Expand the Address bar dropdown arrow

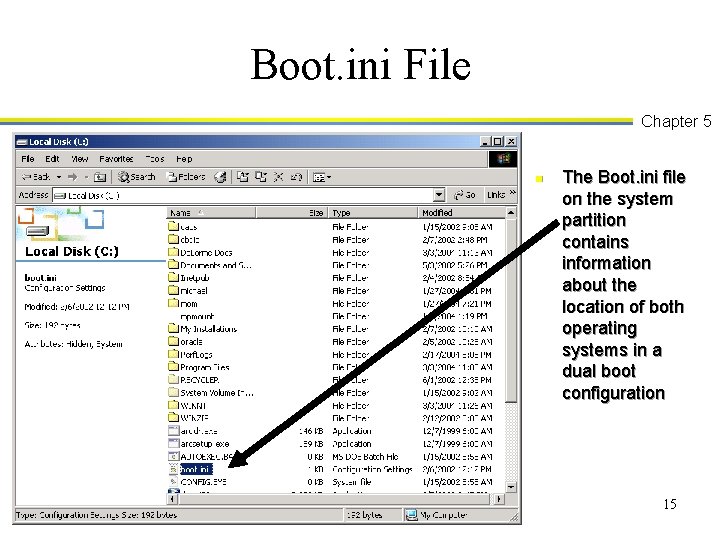click(439, 195)
